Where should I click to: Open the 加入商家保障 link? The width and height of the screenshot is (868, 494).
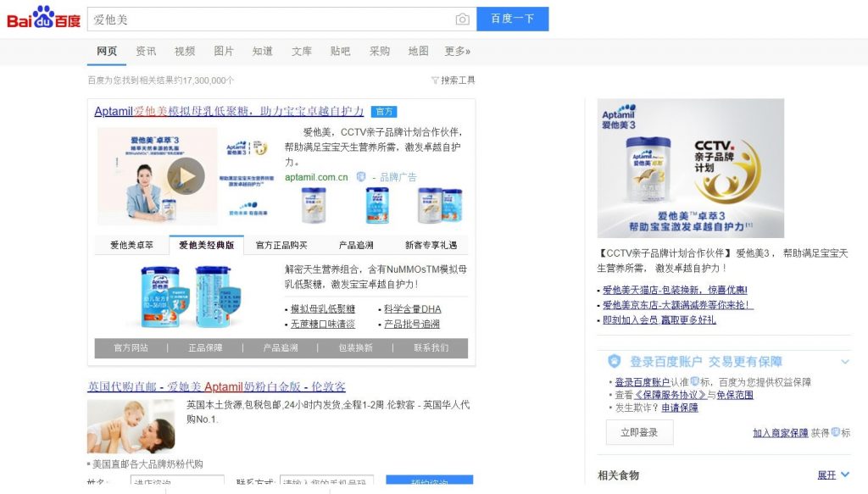click(x=781, y=433)
